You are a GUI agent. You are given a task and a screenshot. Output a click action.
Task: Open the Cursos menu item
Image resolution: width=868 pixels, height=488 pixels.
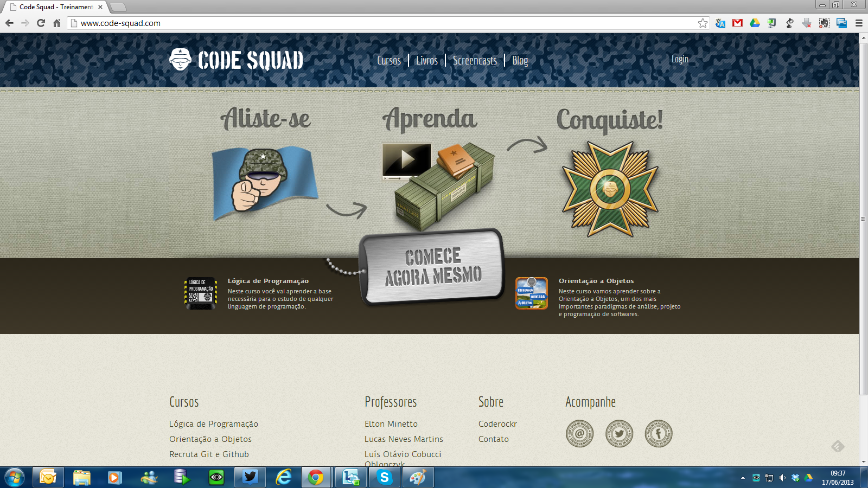tap(389, 60)
